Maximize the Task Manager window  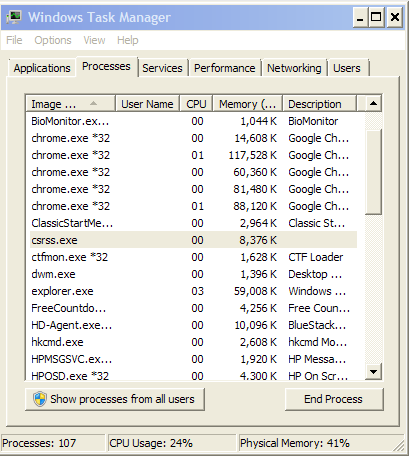376,17
